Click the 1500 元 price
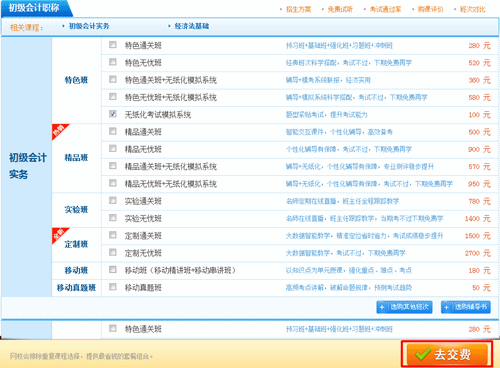This screenshot has height=368, width=500. pyautogui.click(x=478, y=236)
